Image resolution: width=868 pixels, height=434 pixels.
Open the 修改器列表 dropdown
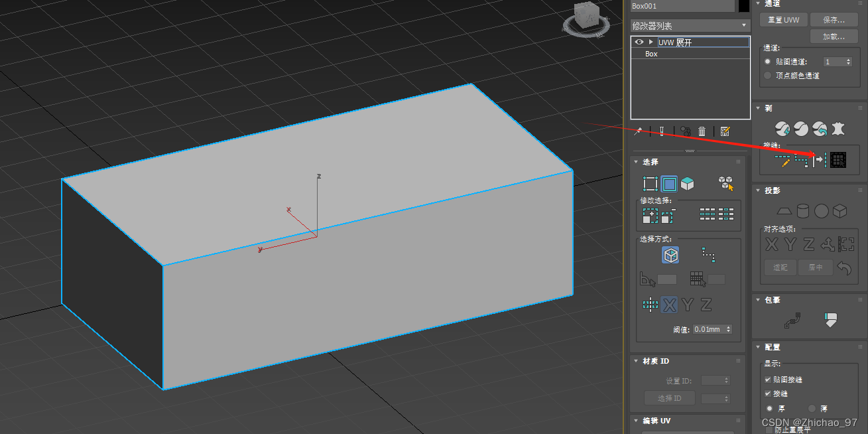coord(690,25)
